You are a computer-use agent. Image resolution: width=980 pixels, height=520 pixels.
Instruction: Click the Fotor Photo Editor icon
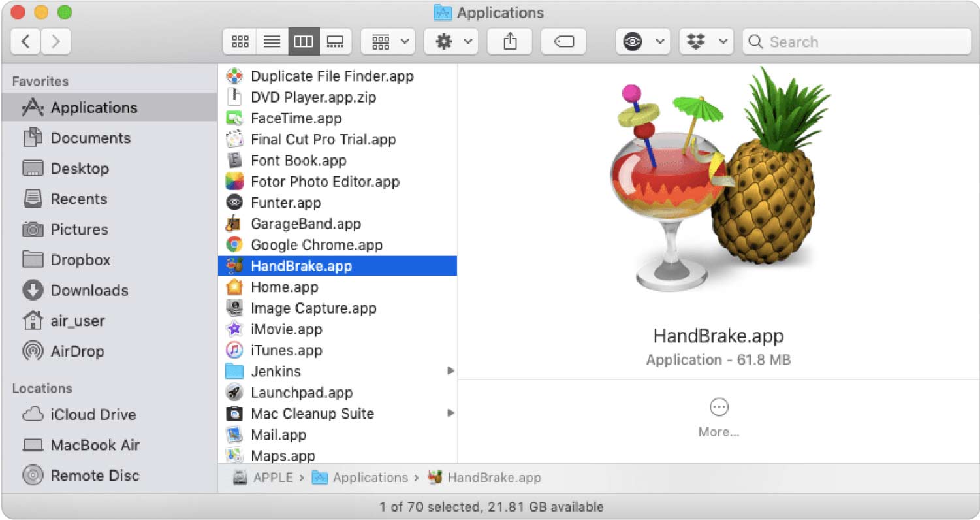[x=234, y=182]
